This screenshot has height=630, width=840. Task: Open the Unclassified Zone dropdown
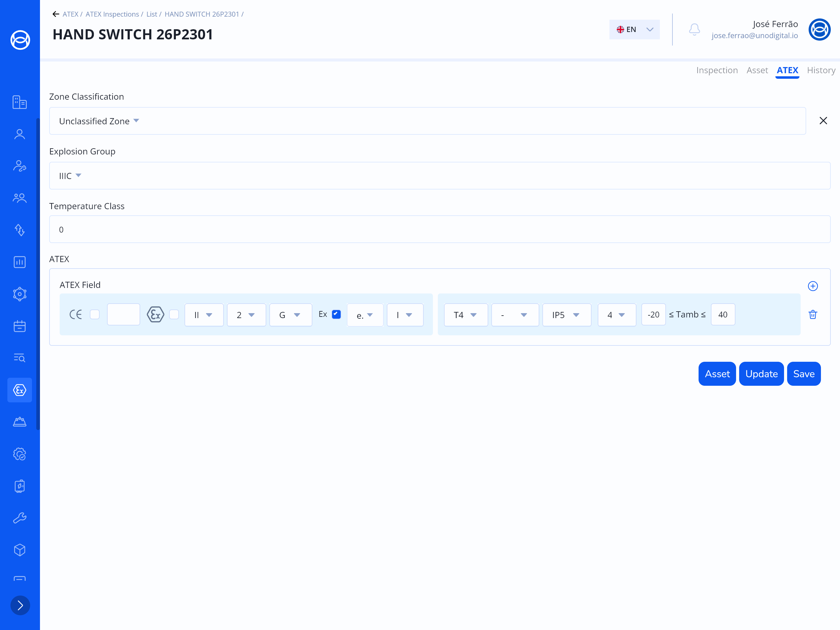(99, 121)
